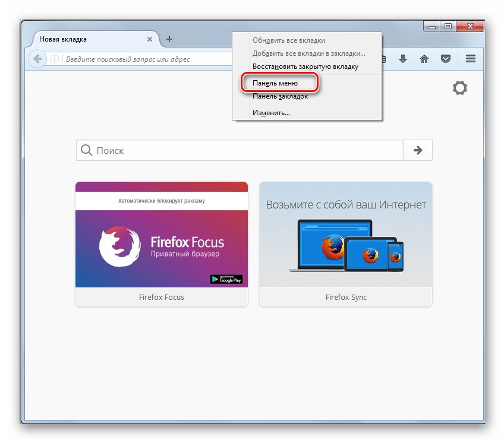
Task: Select Обновить все вкладки menu entry
Action: (x=288, y=40)
